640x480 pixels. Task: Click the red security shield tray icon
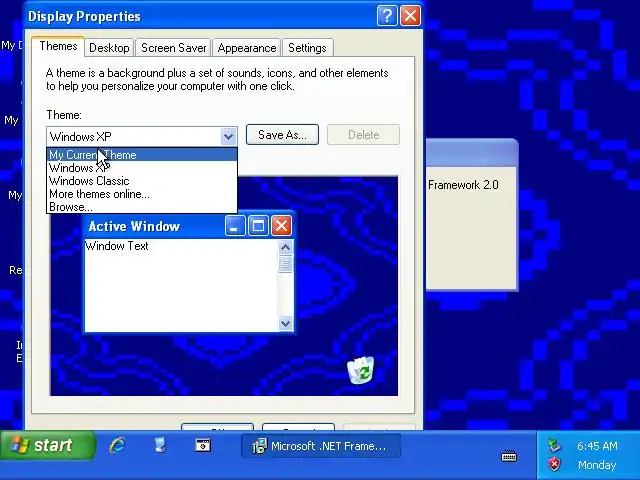pos(554,464)
